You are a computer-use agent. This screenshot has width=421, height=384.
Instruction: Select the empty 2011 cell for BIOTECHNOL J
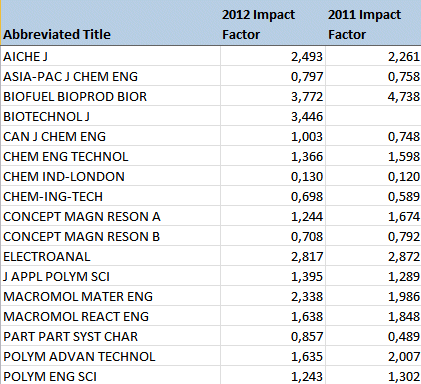coord(373,116)
